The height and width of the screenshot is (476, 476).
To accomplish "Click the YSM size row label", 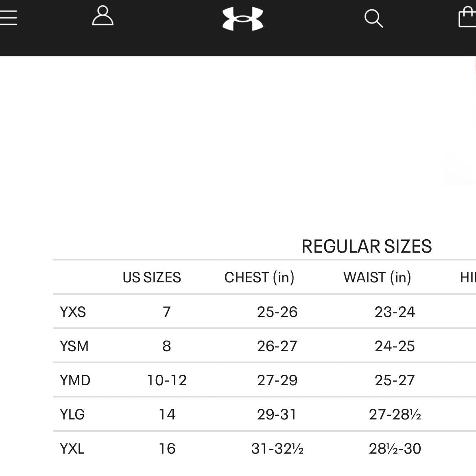I will [x=74, y=346].
